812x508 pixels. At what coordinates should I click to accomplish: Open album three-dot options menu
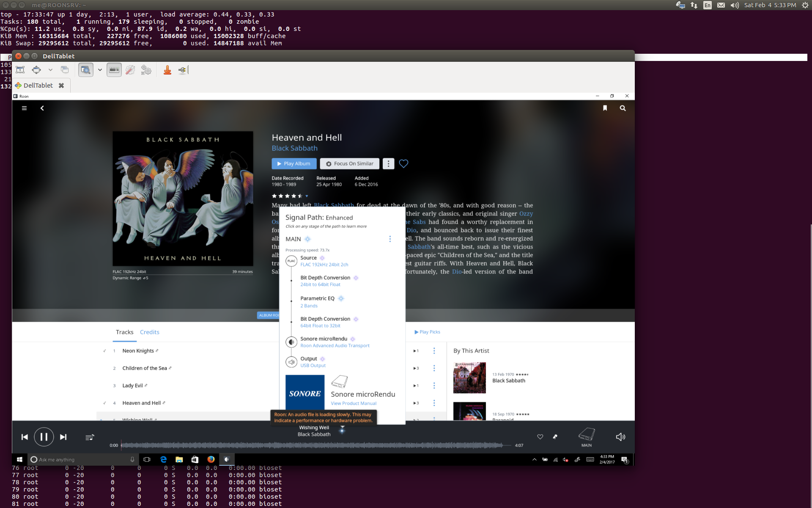[388, 164]
